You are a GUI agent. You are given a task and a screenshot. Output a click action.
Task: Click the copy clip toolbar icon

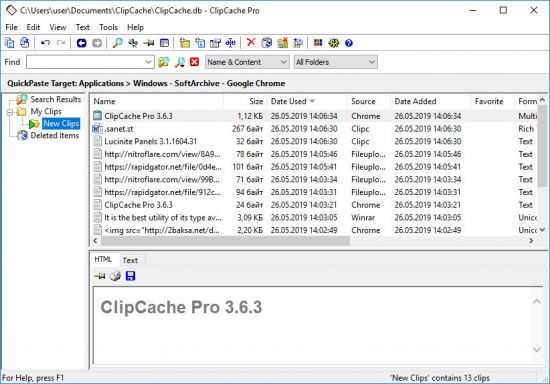tap(9, 43)
